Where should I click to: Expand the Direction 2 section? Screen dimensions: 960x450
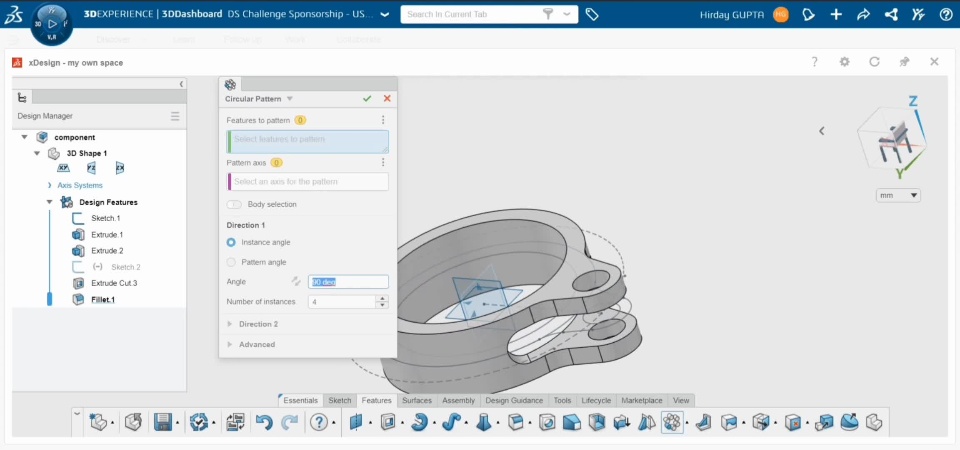(230, 324)
